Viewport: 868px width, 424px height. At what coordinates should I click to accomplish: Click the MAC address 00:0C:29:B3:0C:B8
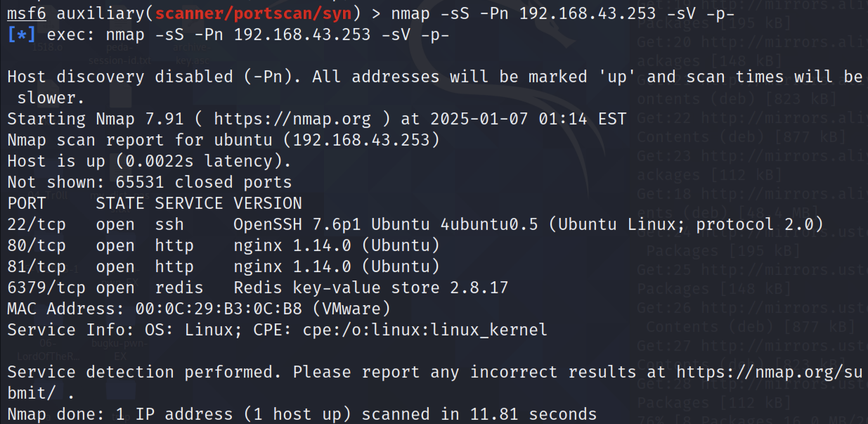pyautogui.click(x=218, y=309)
